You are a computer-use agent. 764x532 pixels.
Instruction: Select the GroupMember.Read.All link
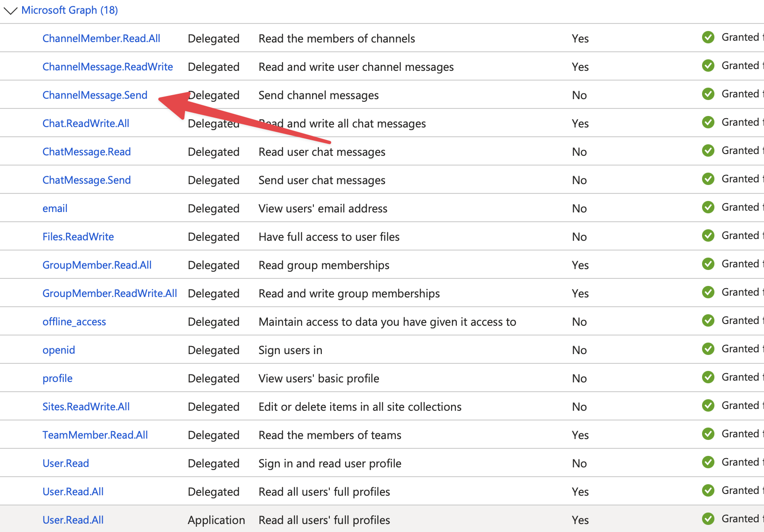tap(97, 265)
